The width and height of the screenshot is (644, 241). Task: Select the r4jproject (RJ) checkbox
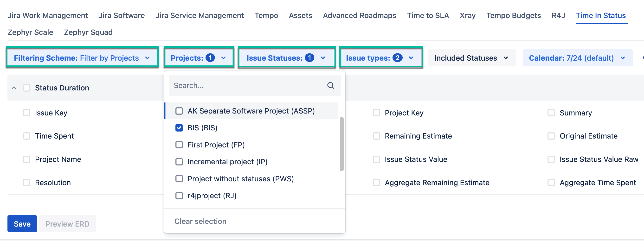179,196
